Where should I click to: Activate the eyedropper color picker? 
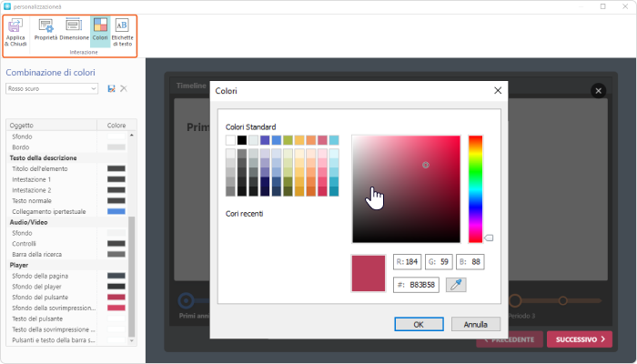455,285
